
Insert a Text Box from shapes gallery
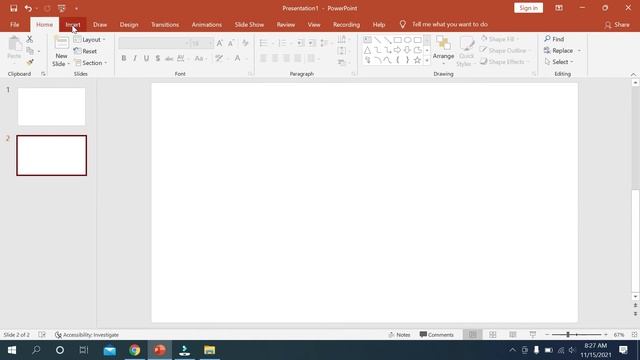pyautogui.click(x=367, y=40)
